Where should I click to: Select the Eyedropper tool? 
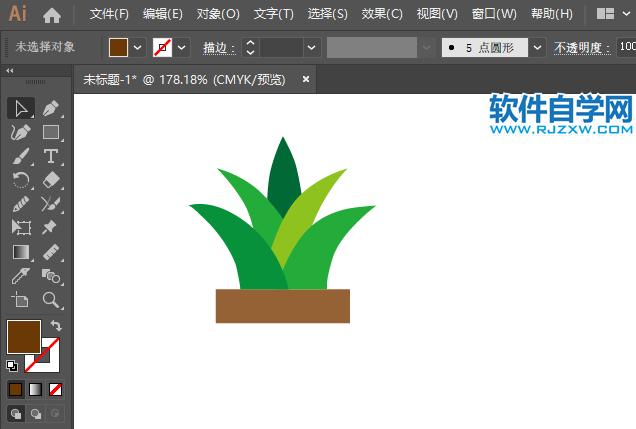[21, 276]
